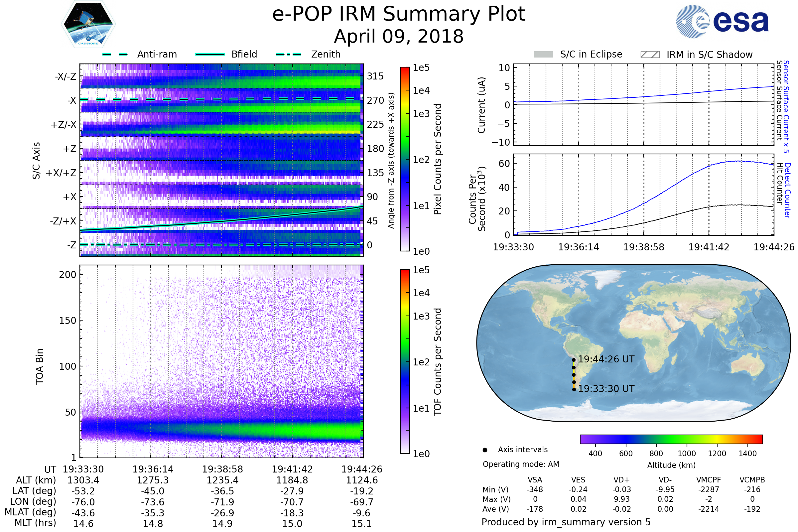
Task: Click the CASSIOPE satellite hexagon logo
Action: pyautogui.click(x=88, y=24)
